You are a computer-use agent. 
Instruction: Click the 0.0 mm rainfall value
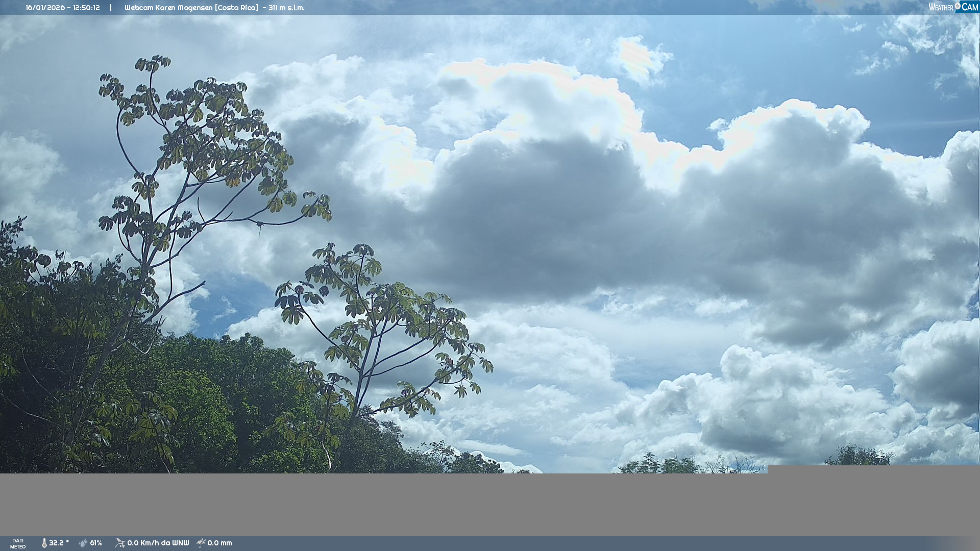[x=219, y=543]
